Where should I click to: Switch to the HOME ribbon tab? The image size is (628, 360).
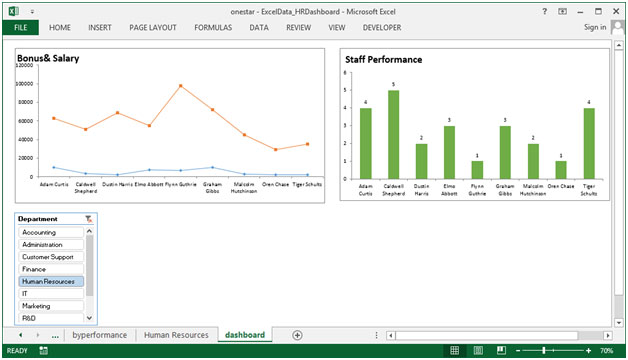60,28
